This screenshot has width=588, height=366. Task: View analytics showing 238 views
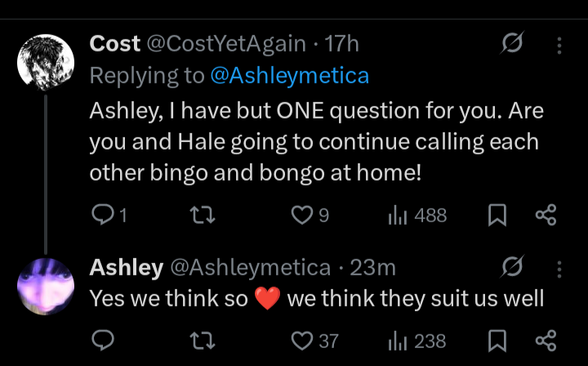398,340
